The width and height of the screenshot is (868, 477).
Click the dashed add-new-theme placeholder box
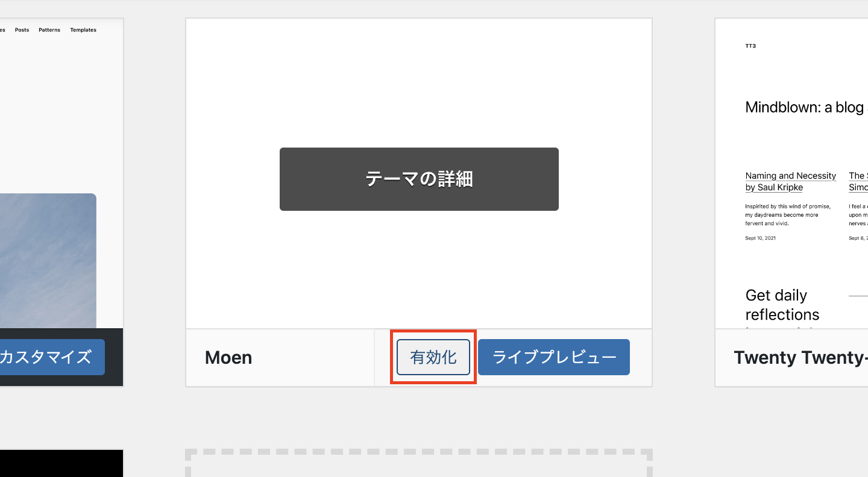[418, 464]
